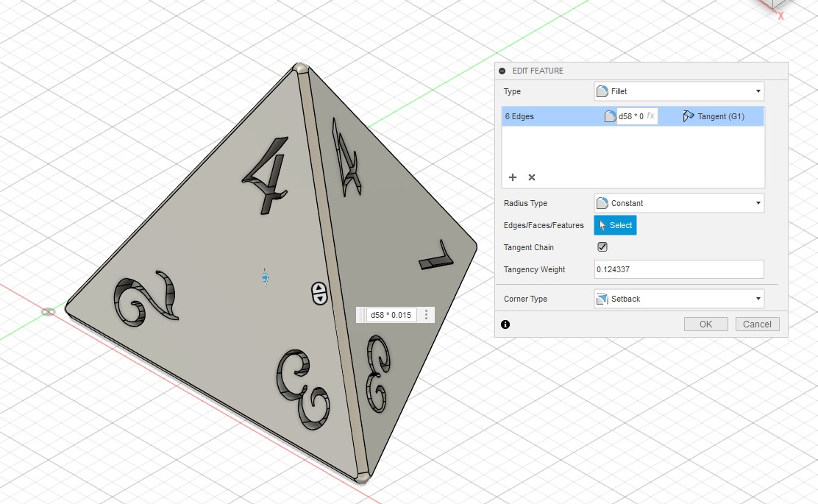Image resolution: width=818 pixels, height=504 pixels.
Task: Cancel the fillet edit
Action: tap(757, 324)
